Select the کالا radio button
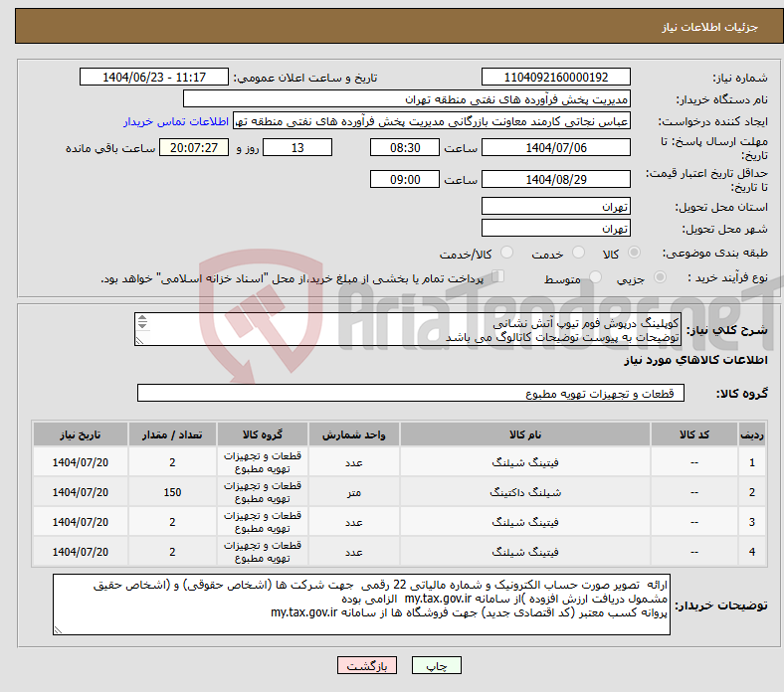Screen dimensions: 784x692 [x=635, y=254]
